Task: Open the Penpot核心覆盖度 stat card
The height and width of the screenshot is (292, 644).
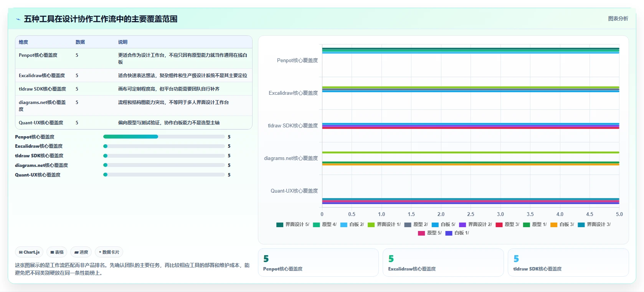Action: pos(318,262)
